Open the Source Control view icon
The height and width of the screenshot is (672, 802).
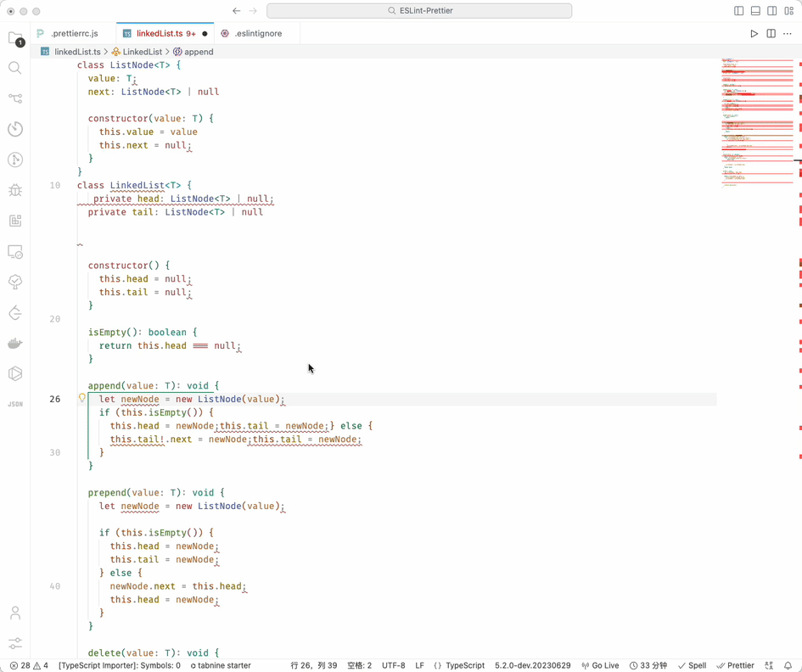[15, 98]
